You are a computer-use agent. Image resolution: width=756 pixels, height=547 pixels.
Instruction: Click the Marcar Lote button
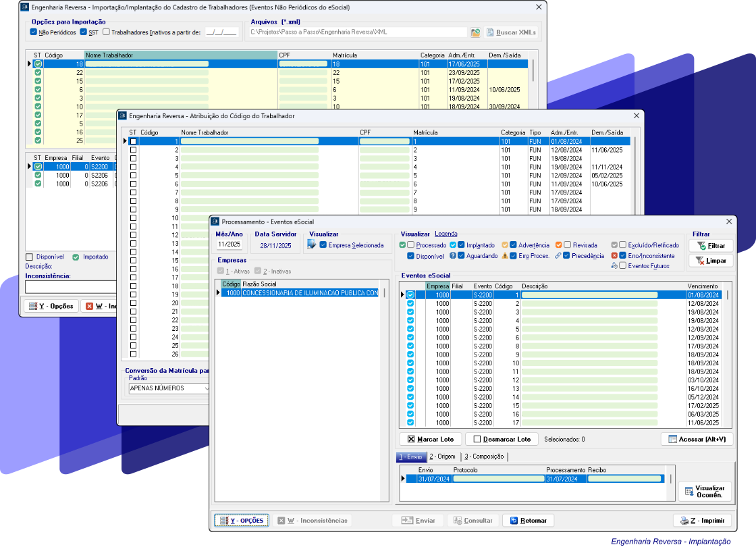(x=431, y=439)
